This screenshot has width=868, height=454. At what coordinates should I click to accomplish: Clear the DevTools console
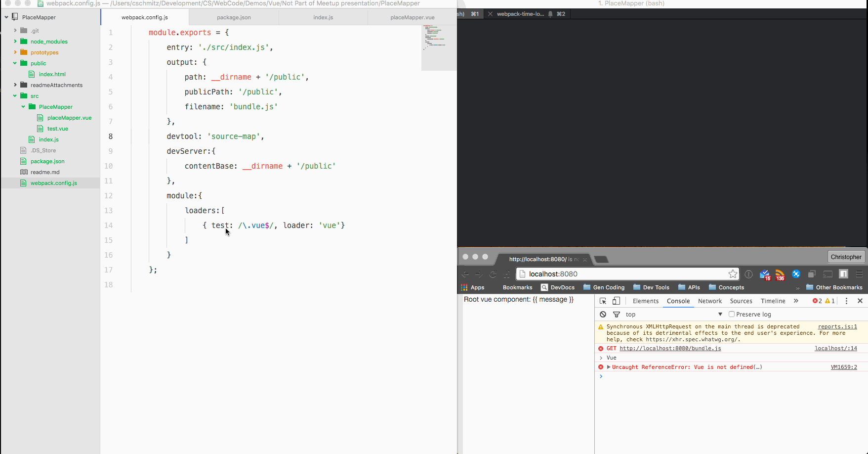603,314
